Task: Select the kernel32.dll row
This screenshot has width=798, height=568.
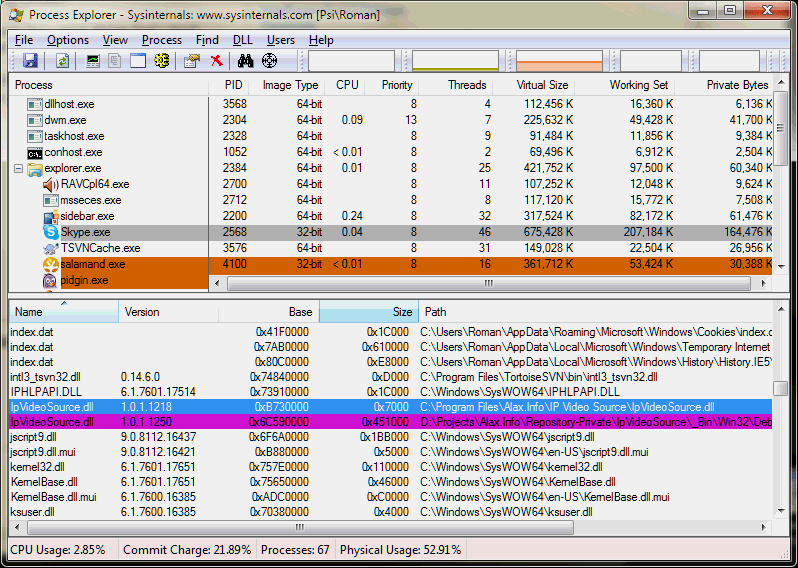Action: [390, 467]
